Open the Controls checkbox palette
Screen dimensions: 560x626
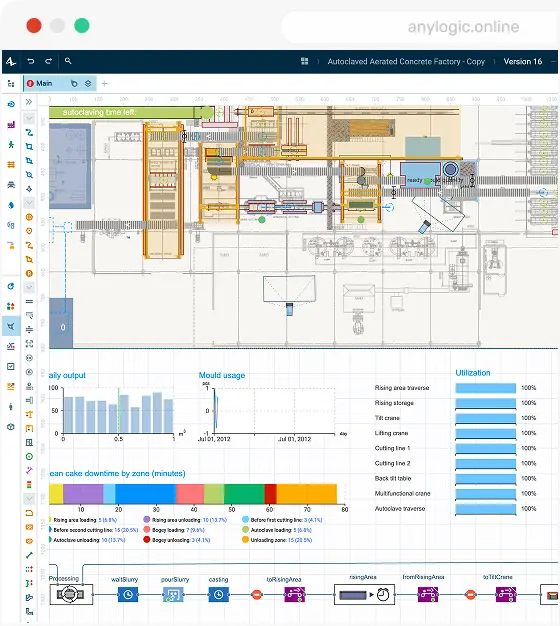[x=11, y=366]
